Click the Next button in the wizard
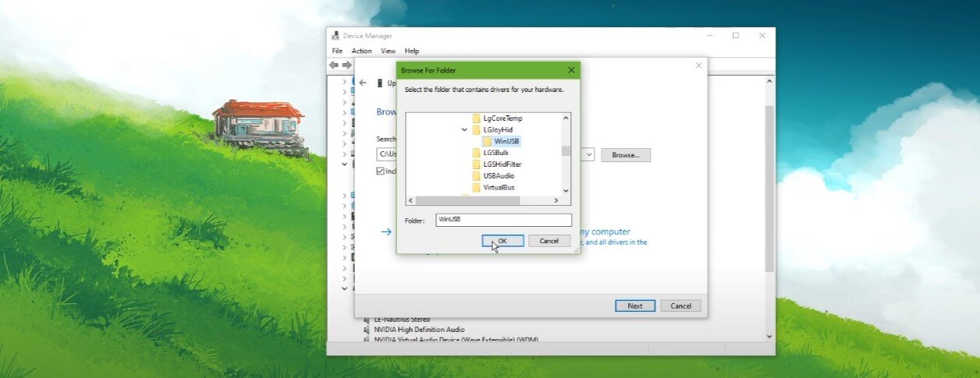 (x=634, y=306)
